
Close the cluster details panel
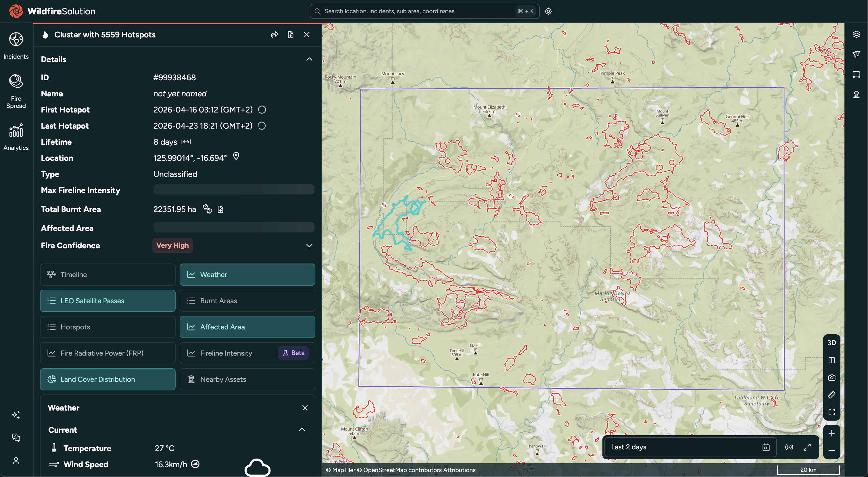(x=307, y=35)
